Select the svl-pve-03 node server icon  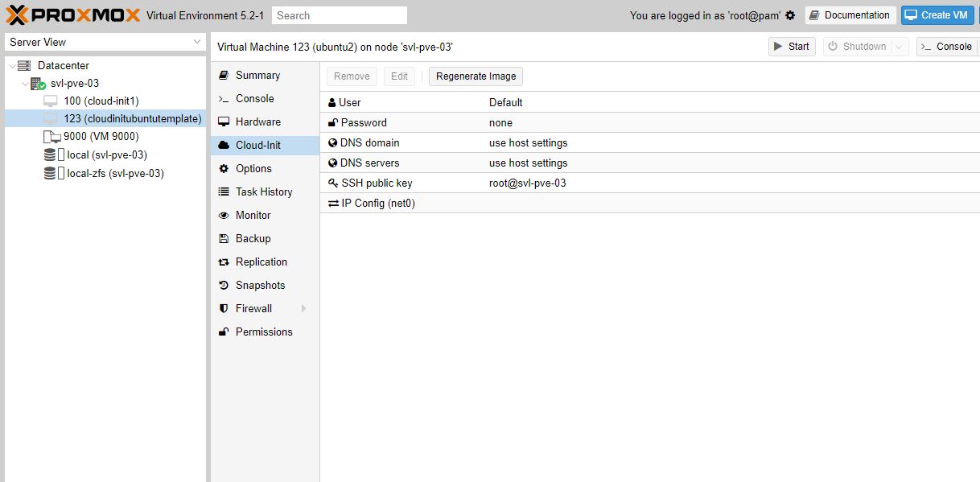pyautogui.click(x=38, y=84)
